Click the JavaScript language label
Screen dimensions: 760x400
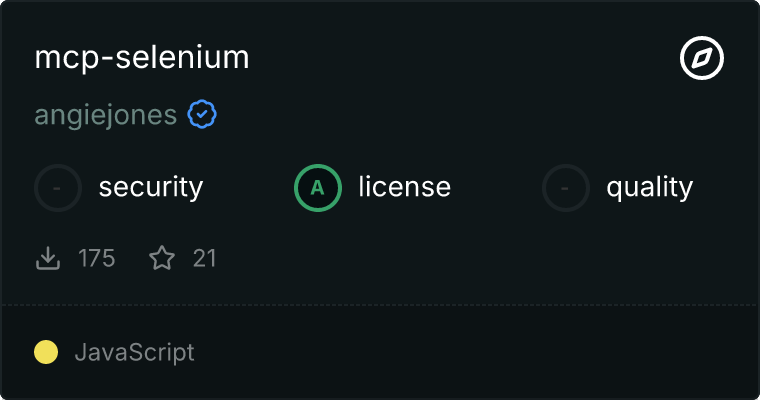134,352
